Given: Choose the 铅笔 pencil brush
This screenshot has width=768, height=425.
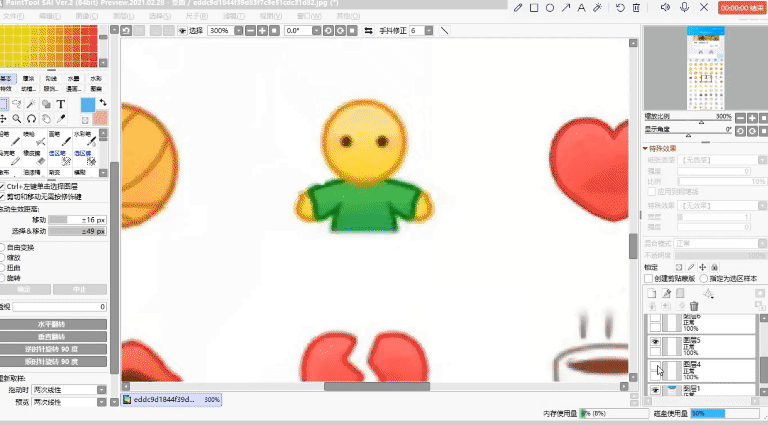Looking at the screenshot, I should coord(10,139).
